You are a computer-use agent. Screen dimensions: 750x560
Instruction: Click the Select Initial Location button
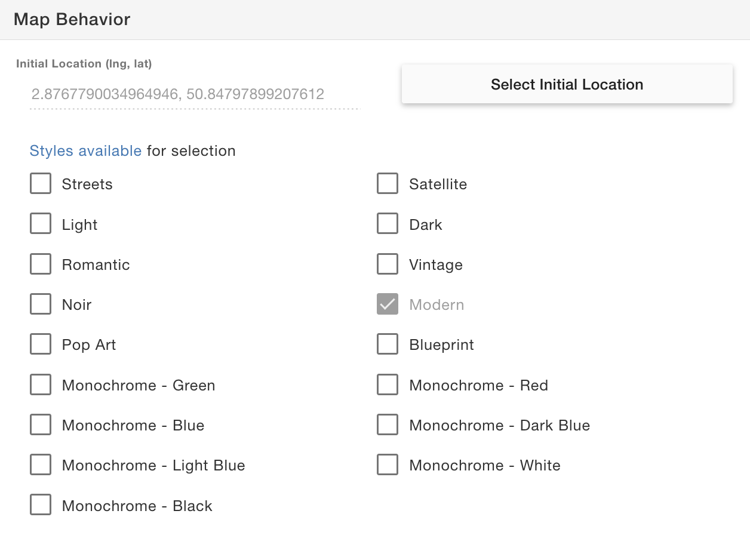click(x=567, y=84)
